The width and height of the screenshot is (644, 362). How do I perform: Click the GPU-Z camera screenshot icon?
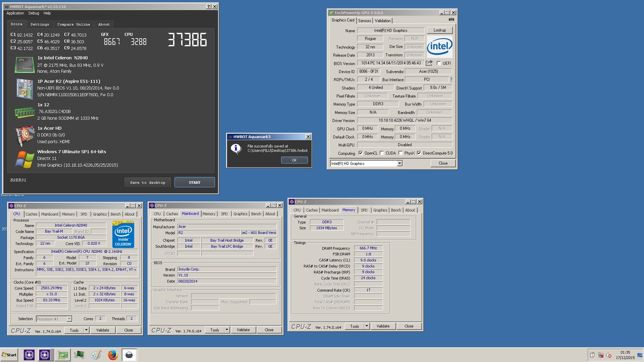pos(451,19)
